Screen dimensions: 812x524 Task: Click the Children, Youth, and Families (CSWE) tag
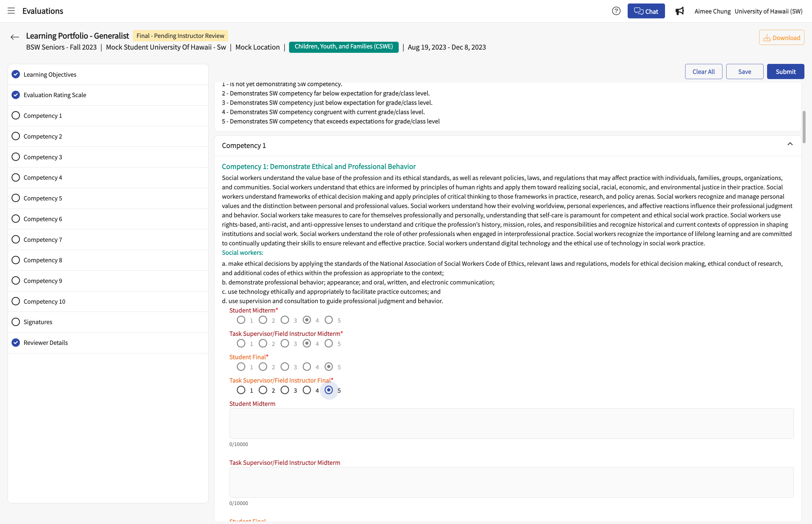pyautogui.click(x=344, y=47)
